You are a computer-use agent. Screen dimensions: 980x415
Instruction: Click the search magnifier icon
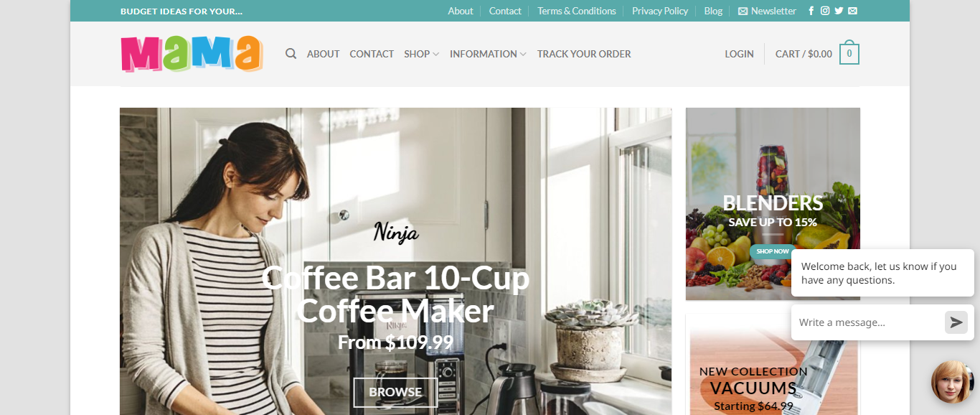pos(291,54)
